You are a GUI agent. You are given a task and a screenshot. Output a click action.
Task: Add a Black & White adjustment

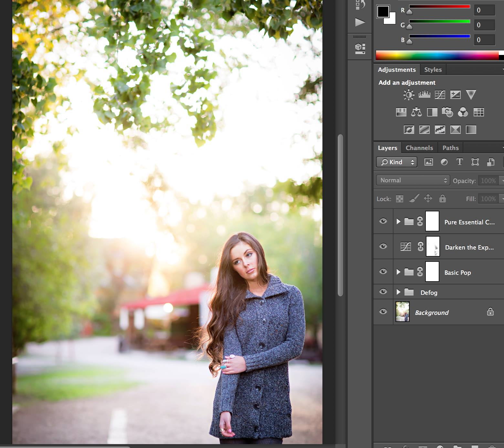tap(432, 112)
